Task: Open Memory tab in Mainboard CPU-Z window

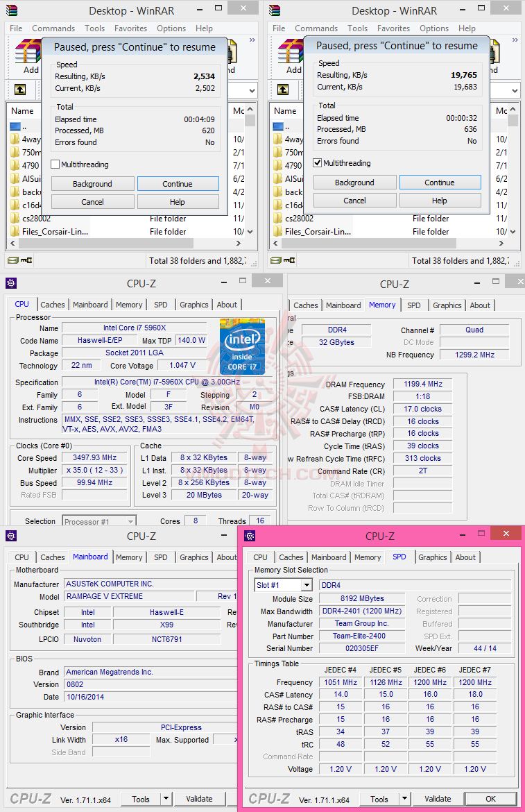Action: click(129, 557)
